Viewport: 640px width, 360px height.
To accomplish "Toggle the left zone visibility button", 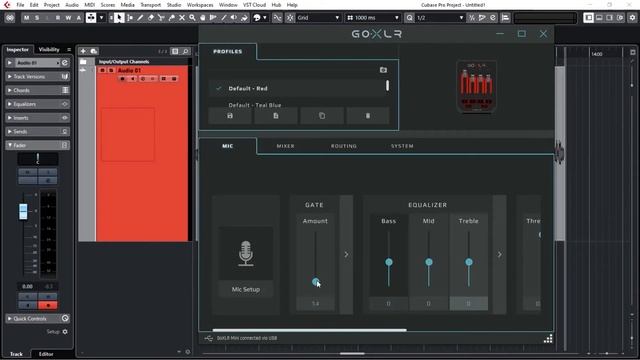I will pyautogui.click(x=589, y=18).
